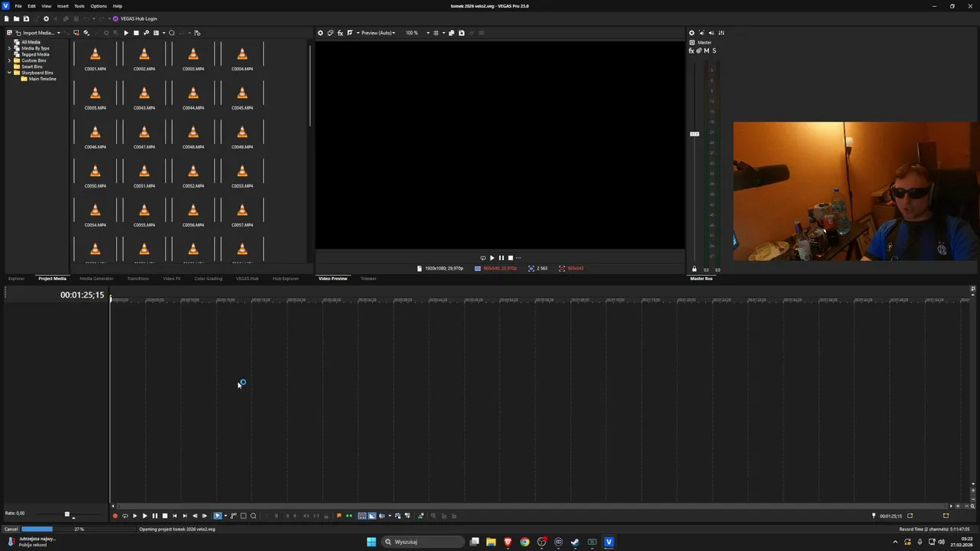Save the project with the disk icon
The width and height of the screenshot is (980, 551).
point(26,18)
